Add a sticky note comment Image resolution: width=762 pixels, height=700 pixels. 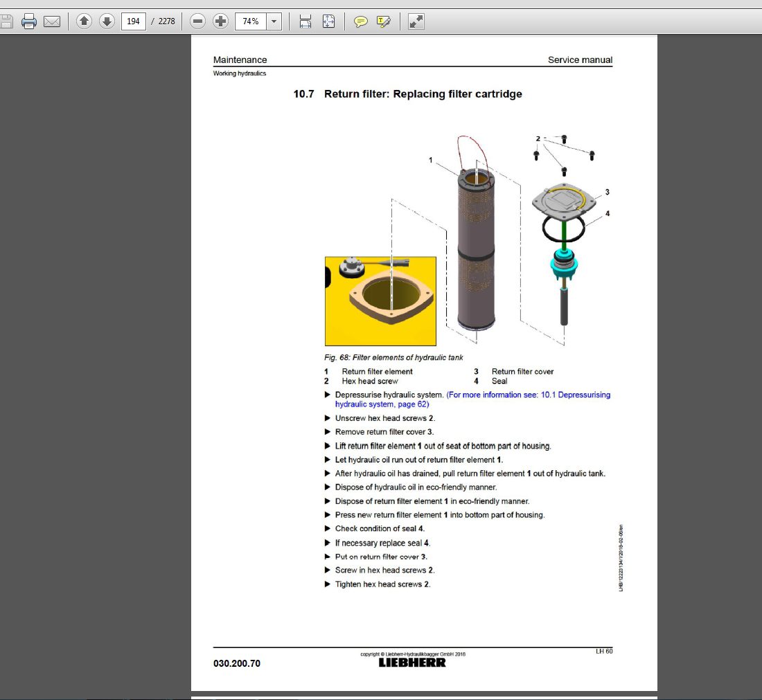(x=361, y=21)
